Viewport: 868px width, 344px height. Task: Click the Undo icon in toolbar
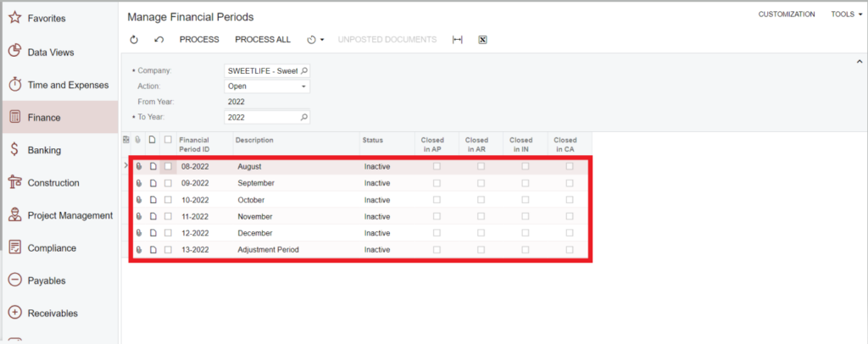pyautogui.click(x=159, y=40)
